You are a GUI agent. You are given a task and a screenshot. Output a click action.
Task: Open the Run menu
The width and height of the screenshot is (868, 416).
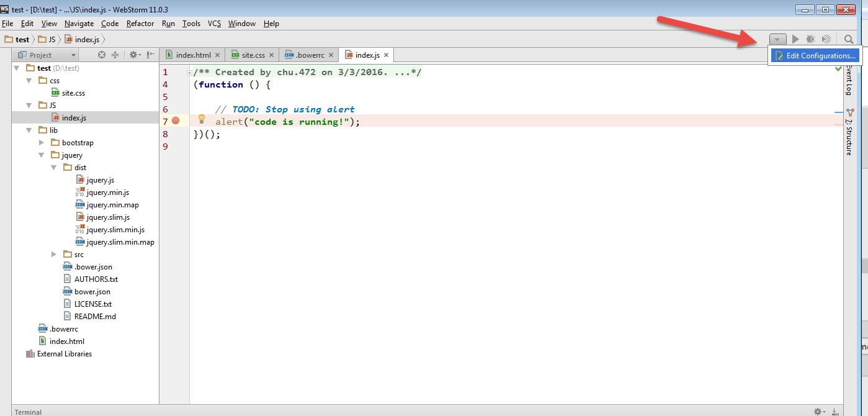(x=168, y=24)
